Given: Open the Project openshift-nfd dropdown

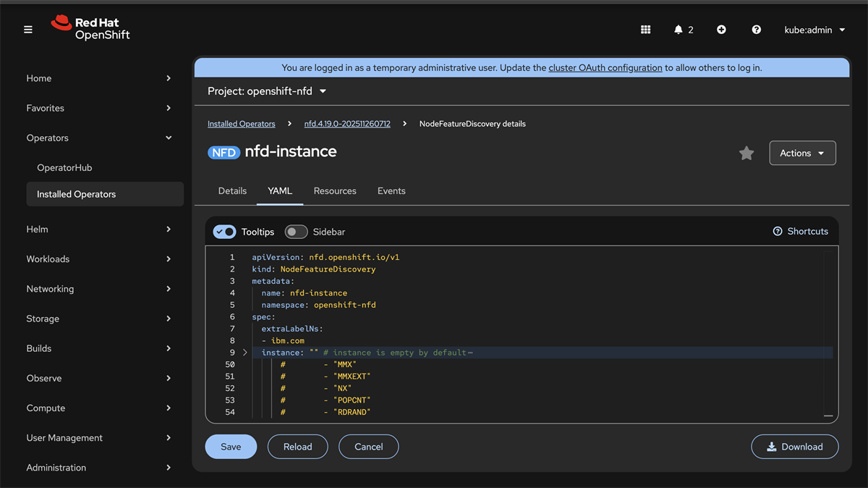Looking at the screenshot, I should click(267, 91).
